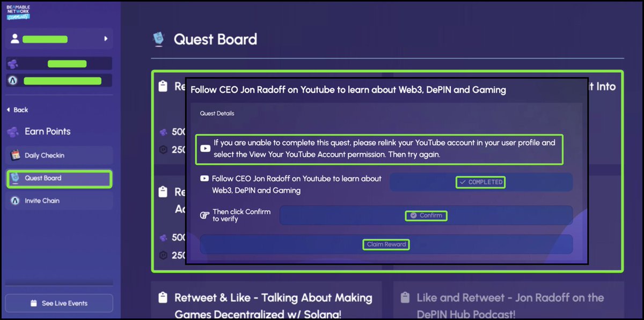This screenshot has height=320, width=644.
Task: Click the See Live Events button
Action: (59, 303)
